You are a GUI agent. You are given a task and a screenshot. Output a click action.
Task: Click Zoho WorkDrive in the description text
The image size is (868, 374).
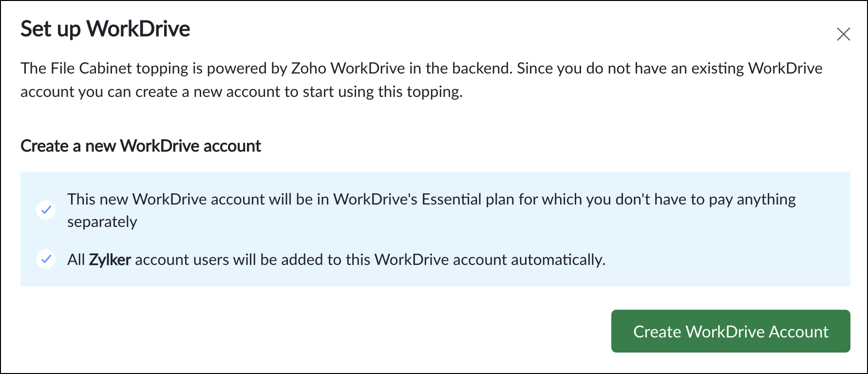pyautogui.click(x=348, y=68)
